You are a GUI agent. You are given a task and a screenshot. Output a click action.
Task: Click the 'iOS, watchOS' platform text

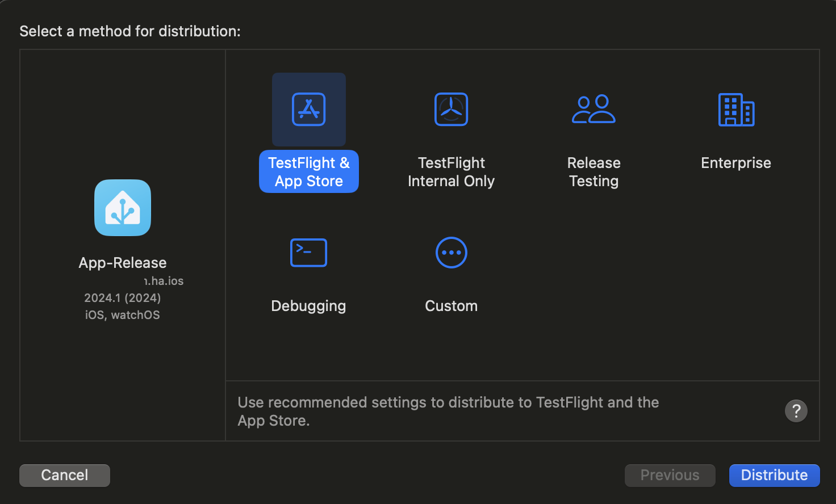coord(123,315)
